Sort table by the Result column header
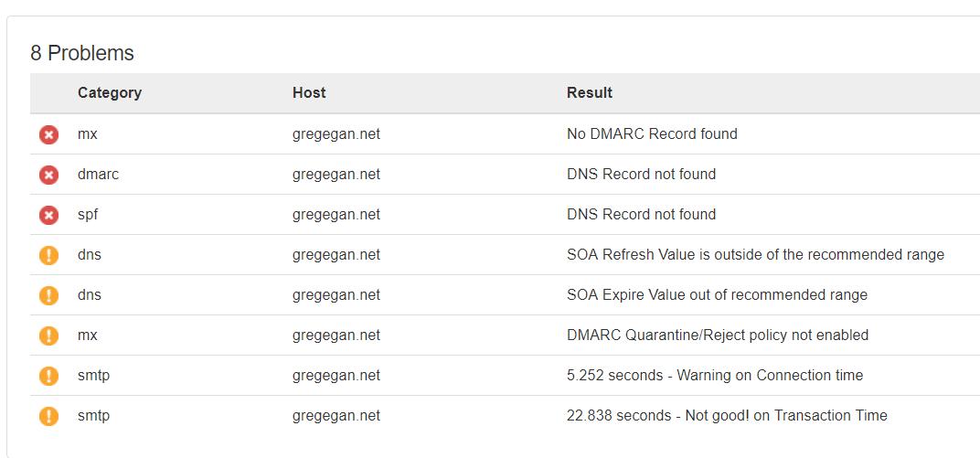980x458 pixels. tap(590, 92)
